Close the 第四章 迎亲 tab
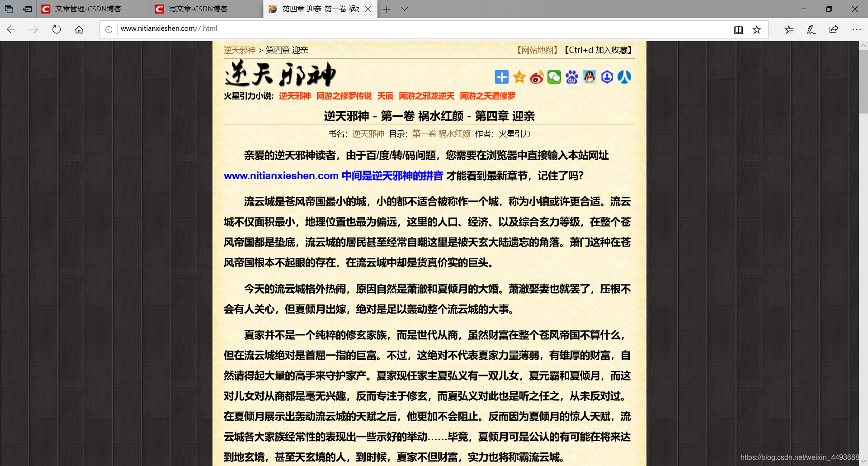 coord(368,9)
